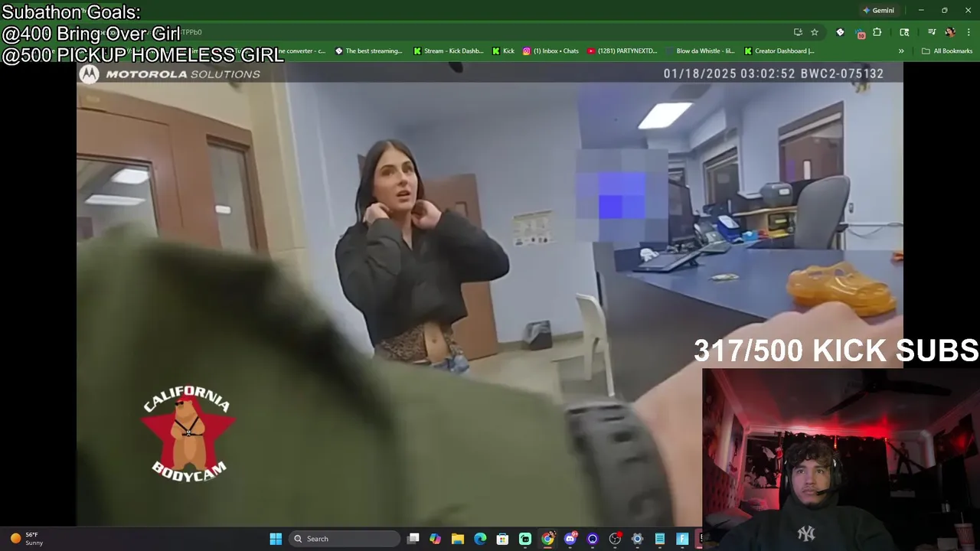The image size is (980, 551).
Task: Launch Microsoft Edge from the taskbar
Action: pyautogui.click(x=480, y=539)
